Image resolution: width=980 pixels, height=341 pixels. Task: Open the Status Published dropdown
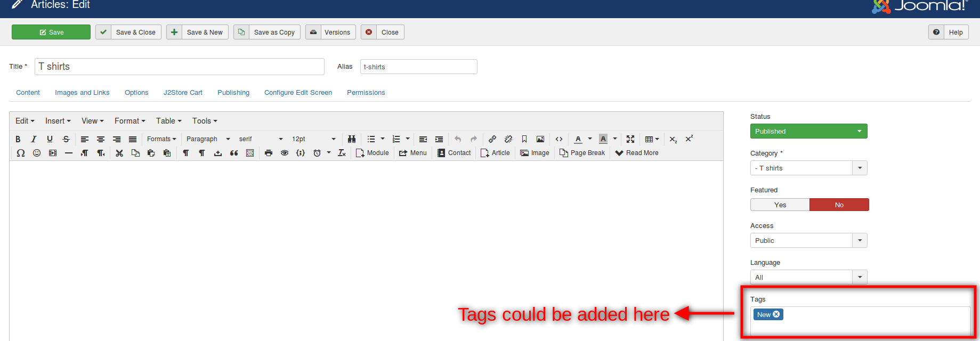tap(808, 132)
